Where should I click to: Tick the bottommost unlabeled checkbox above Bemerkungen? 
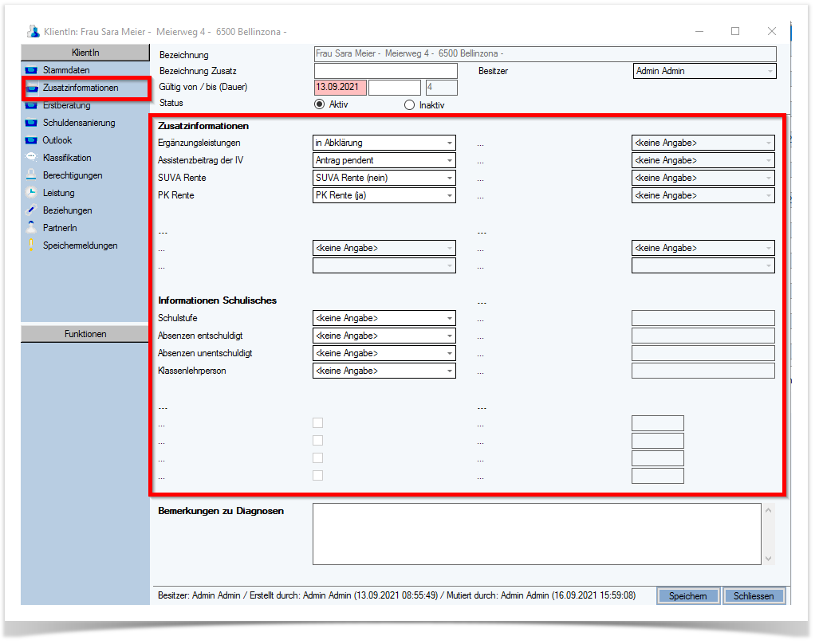(317, 476)
